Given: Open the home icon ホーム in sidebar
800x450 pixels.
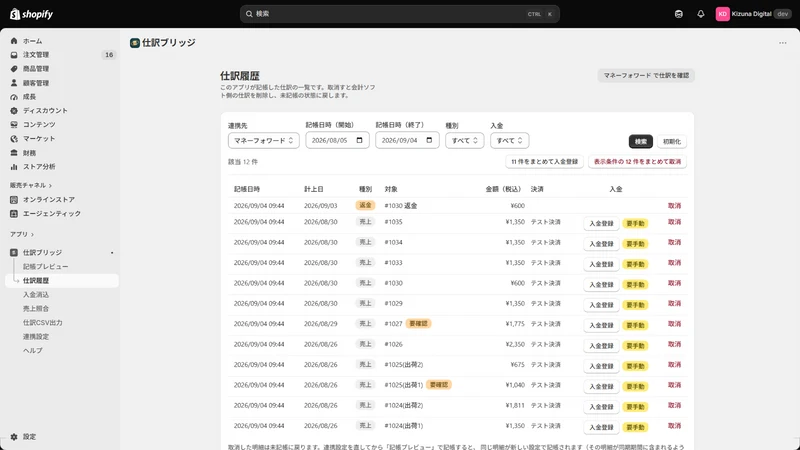Looking at the screenshot, I should 14,41.
